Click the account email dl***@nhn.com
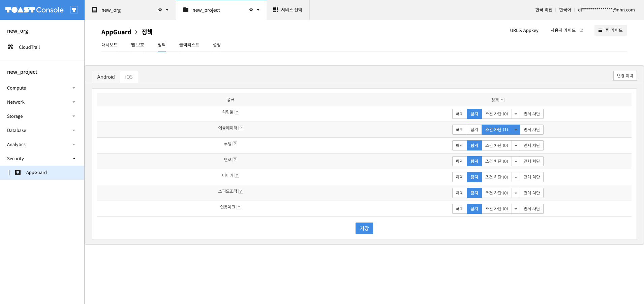644x304 pixels. coord(606,10)
